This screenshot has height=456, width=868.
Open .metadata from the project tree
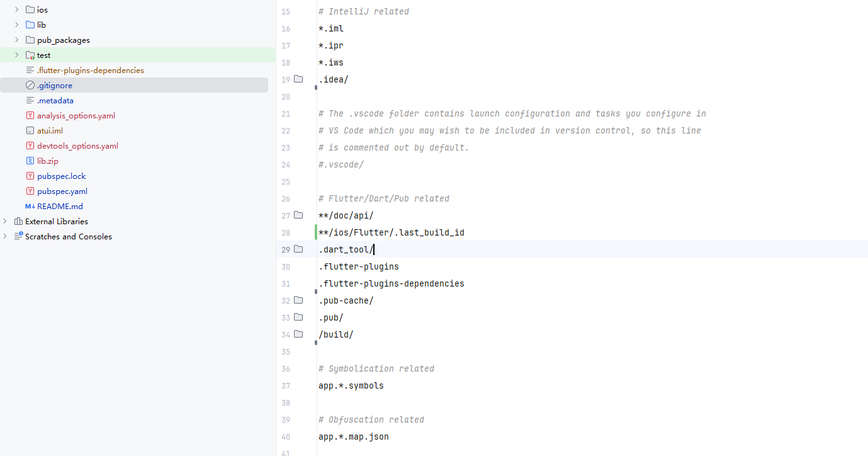point(55,100)
